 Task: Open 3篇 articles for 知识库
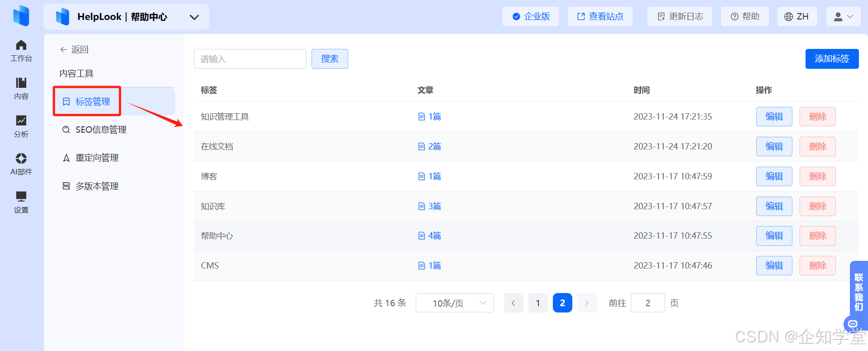tap(430, 207)
